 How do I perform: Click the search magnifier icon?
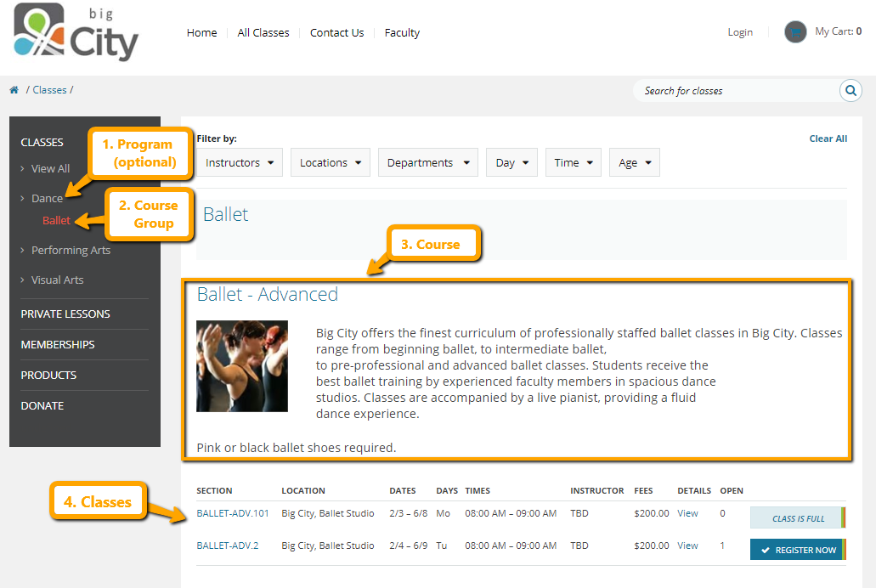[851, 91]
